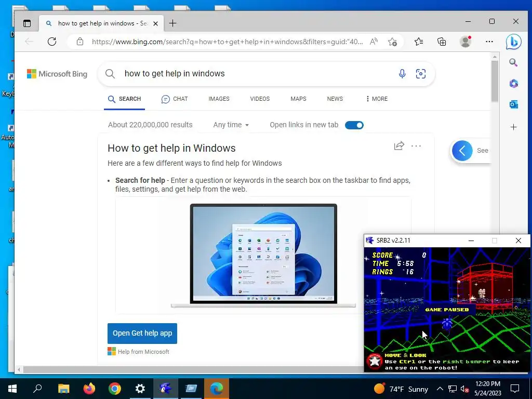Open Microsoft 365 sidebar icon
The height and width of the screenshot is (399, 532).
[513, 84]
